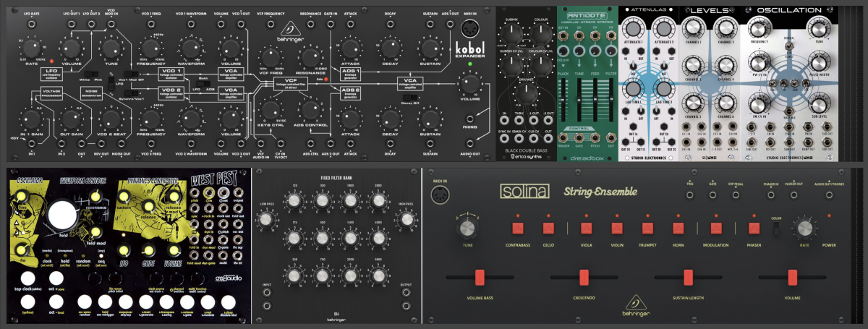Click the CRESCENDO slider handle
The width and height of the screenshot is (868, 329).
pos(583,277)
